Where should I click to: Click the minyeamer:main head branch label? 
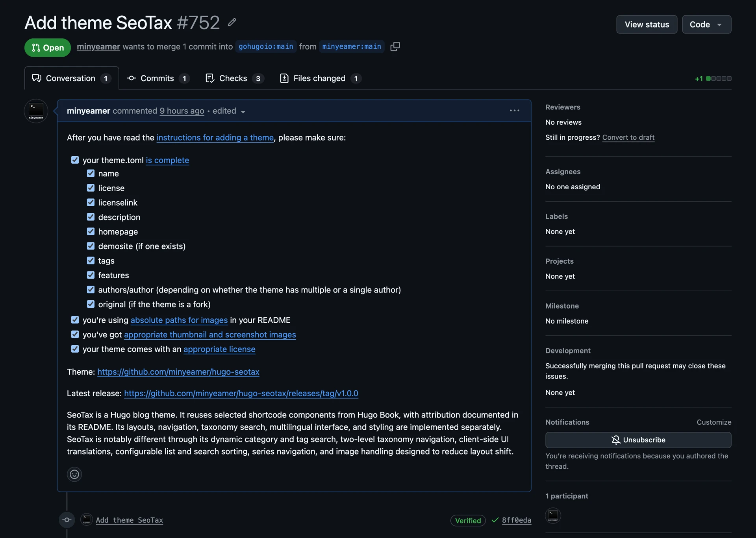(352, 46)
